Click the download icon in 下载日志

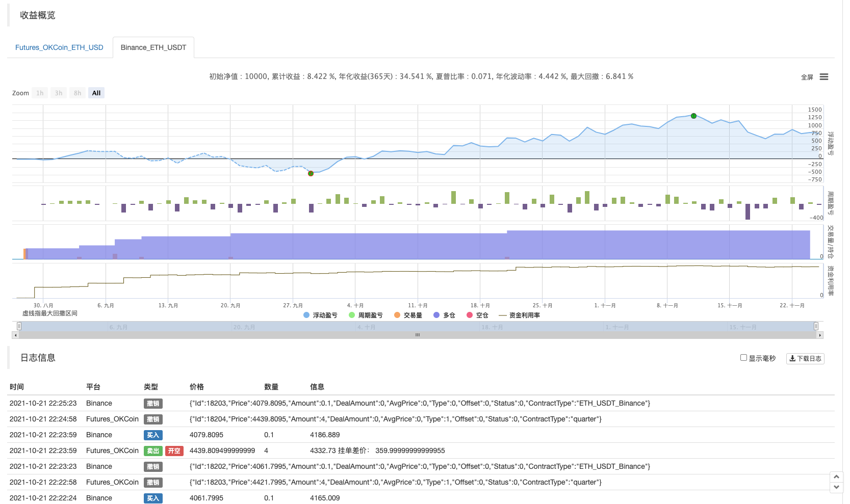click(x=792, y=359)
